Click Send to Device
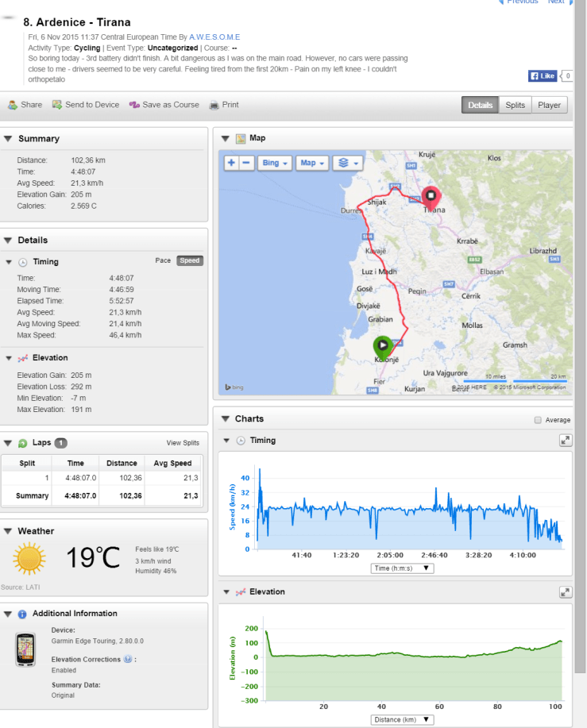 coord(86,105)
